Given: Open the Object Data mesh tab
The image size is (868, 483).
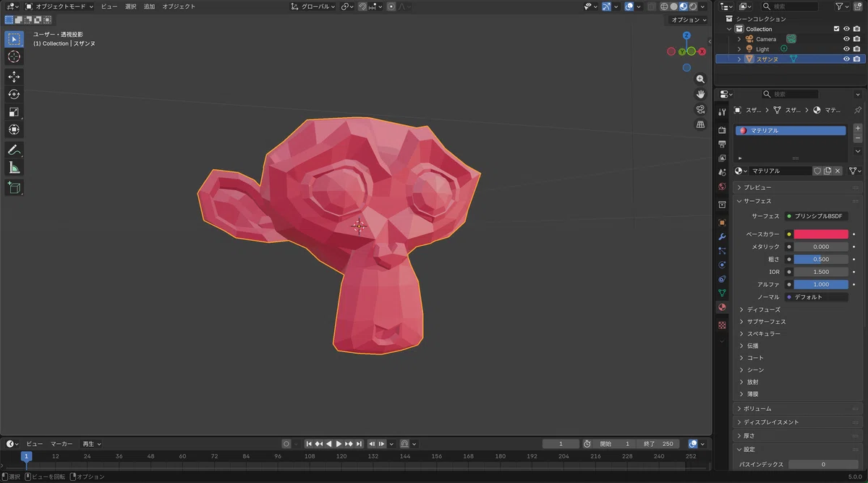Looking at the screenshot, I should coord(722,293).
